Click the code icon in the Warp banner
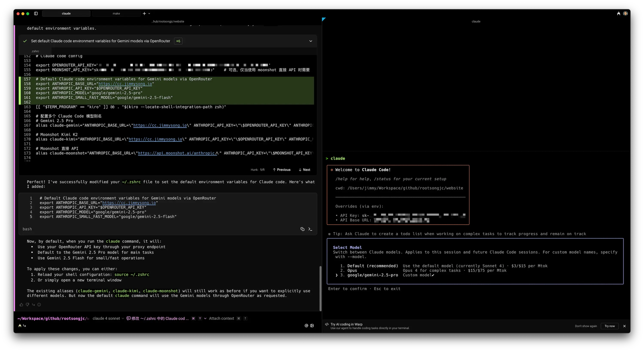Viewport: 644px width, 351px height. tap(327, 324)
